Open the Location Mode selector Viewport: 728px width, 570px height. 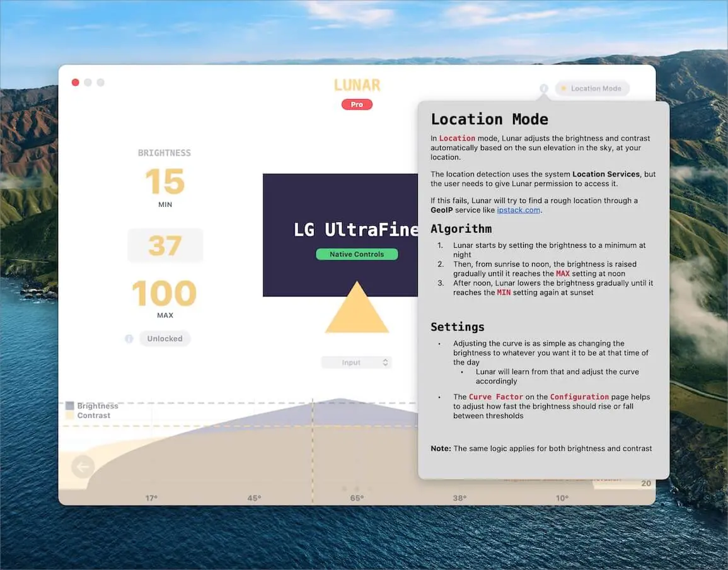pos(592,88)
